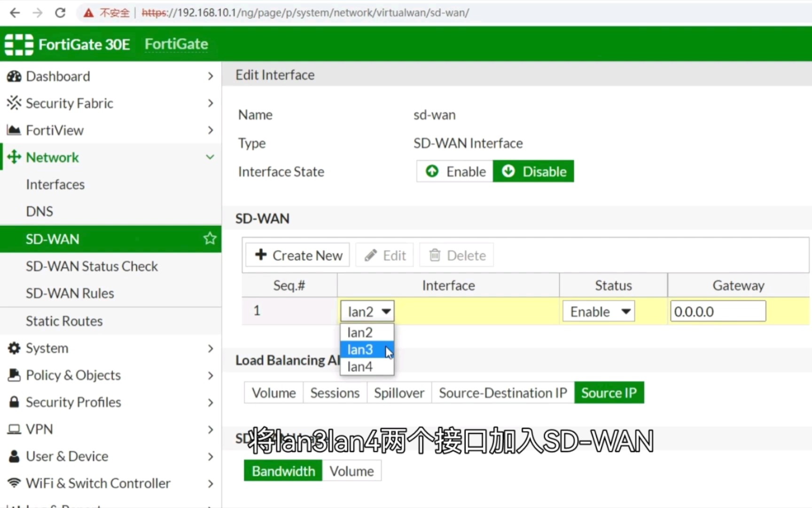812x508 pixels.
Task: Click the Seq.# column header
Action: pyautogui.click(x=289, y=286)
